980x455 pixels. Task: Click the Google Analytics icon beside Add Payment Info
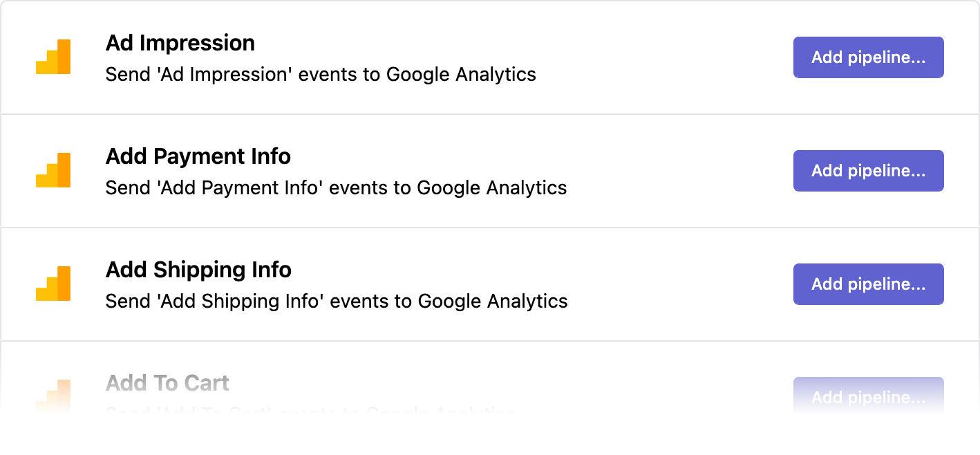click(x=53, y=171)
